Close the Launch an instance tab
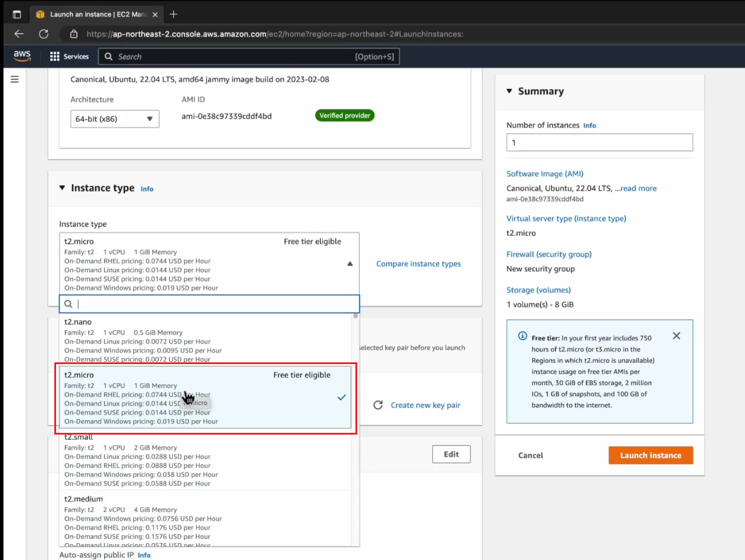 coord(155,14)
